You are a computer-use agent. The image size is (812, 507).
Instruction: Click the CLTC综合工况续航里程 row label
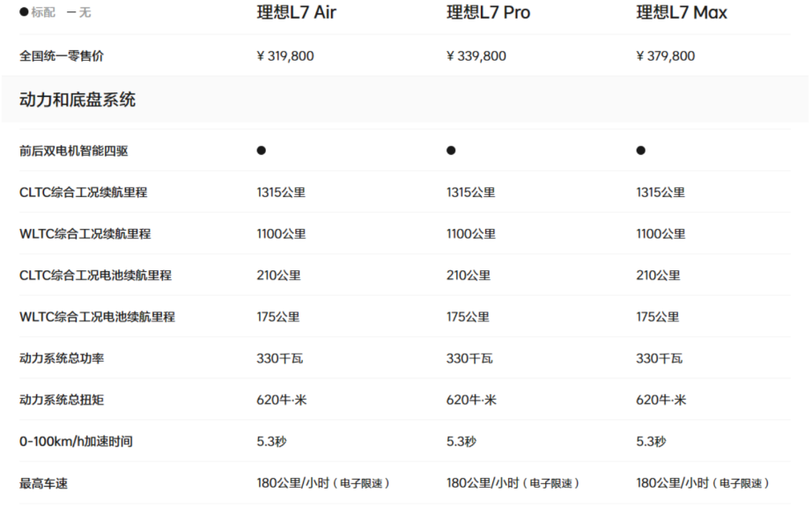tap(84, 193)
